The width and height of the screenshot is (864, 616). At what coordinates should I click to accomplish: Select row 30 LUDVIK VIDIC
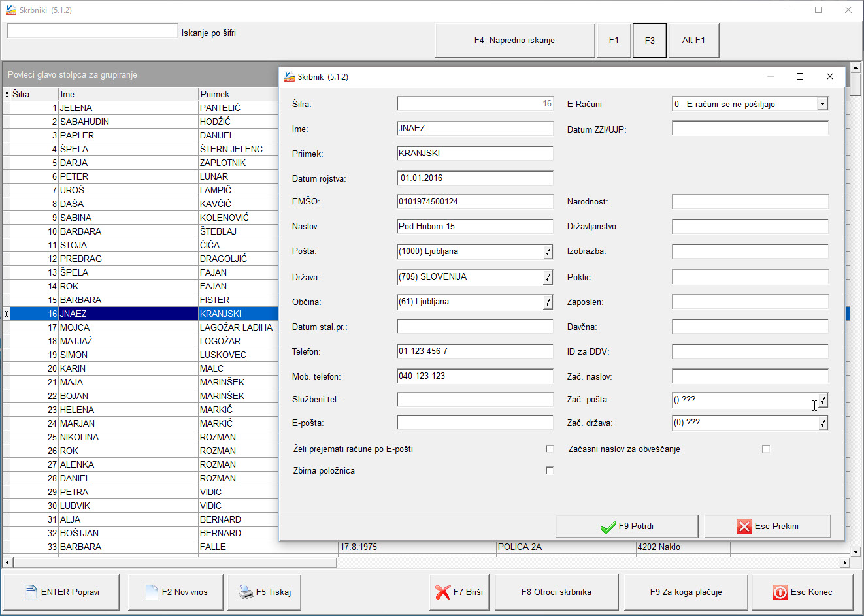141,506
